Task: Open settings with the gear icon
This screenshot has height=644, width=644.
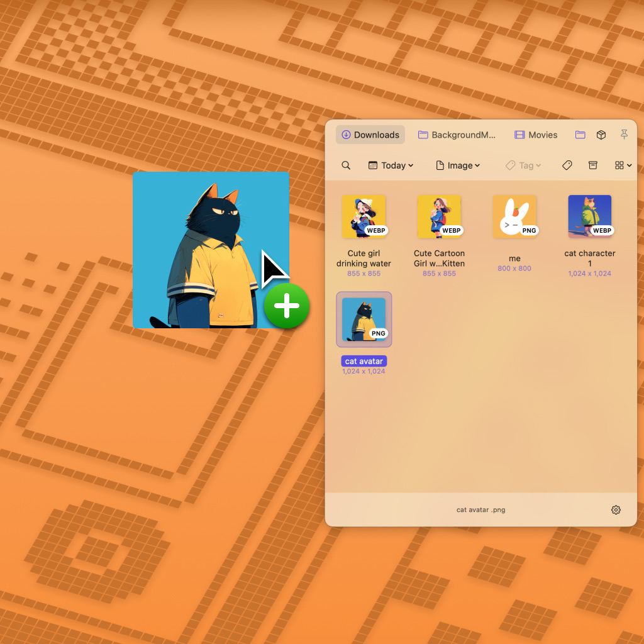Action: coord(615,509)
